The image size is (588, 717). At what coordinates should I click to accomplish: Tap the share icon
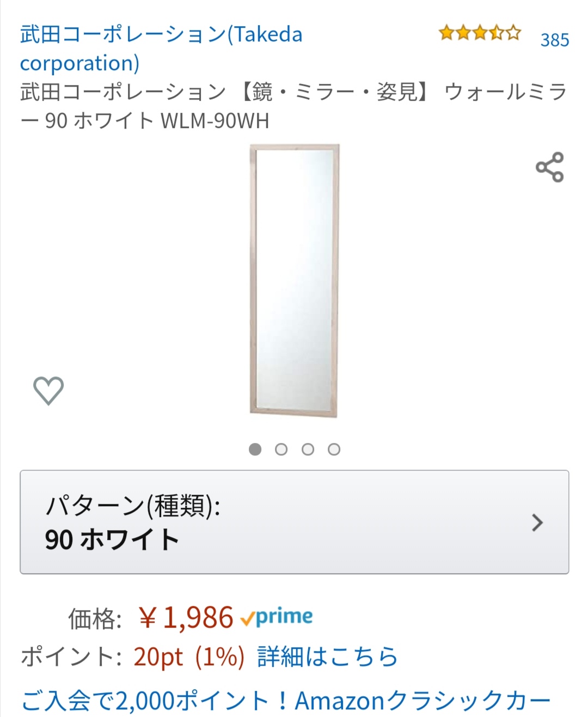(549, 167)
